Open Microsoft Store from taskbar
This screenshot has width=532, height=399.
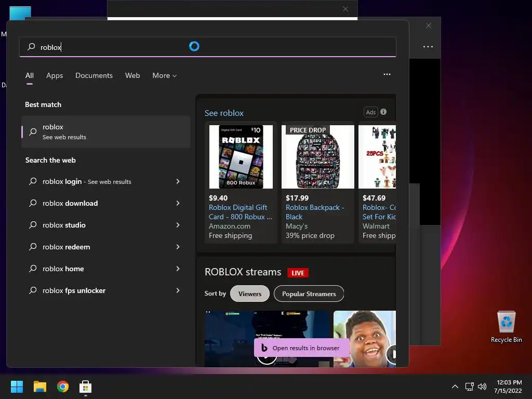click(x=86, y=387)
